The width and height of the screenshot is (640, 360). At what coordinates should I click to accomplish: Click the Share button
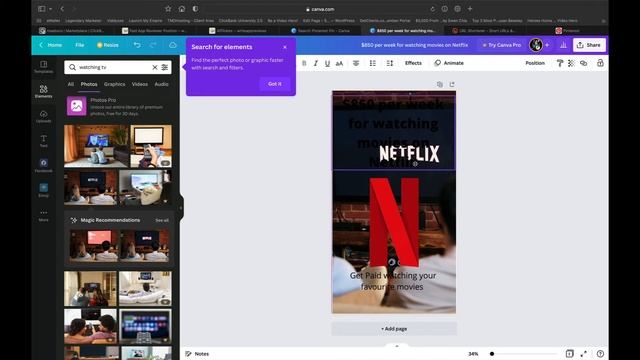click(x=589, y=45)
